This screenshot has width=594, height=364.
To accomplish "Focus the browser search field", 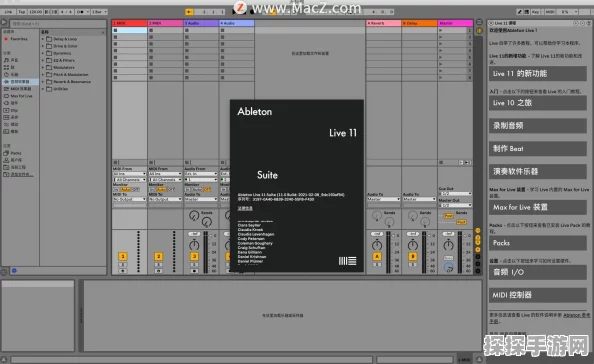I will 58,23.
